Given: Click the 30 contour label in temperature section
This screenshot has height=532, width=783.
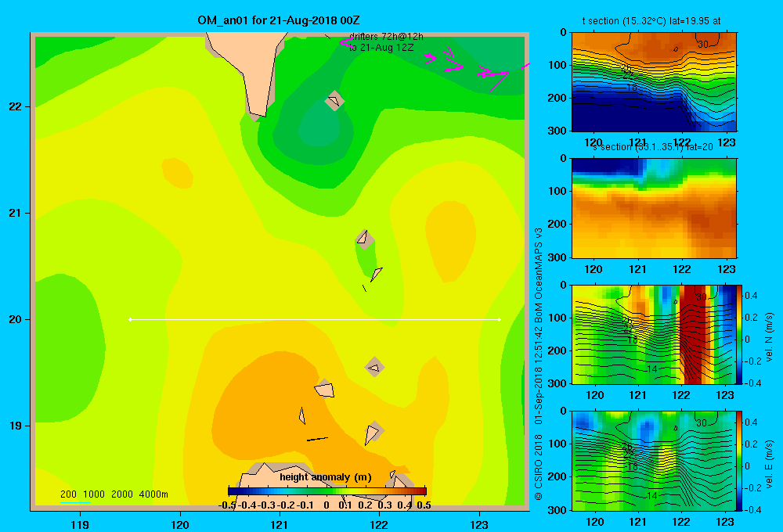Looking at the screenshot, I should [703, 45].
